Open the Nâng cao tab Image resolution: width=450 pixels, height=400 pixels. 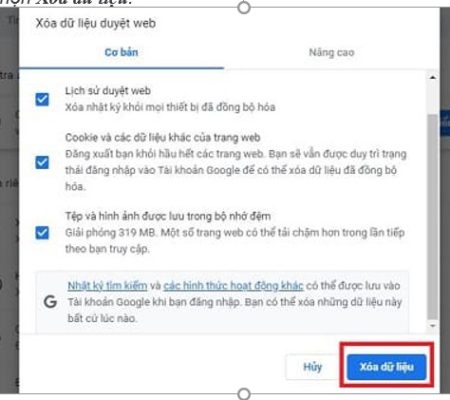coord(331,52)
